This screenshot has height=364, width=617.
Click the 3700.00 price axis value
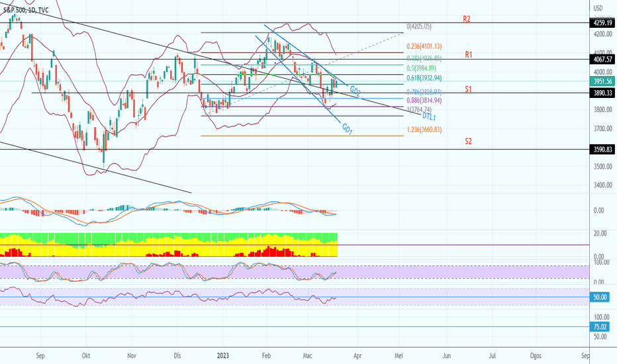pos(603,128)
